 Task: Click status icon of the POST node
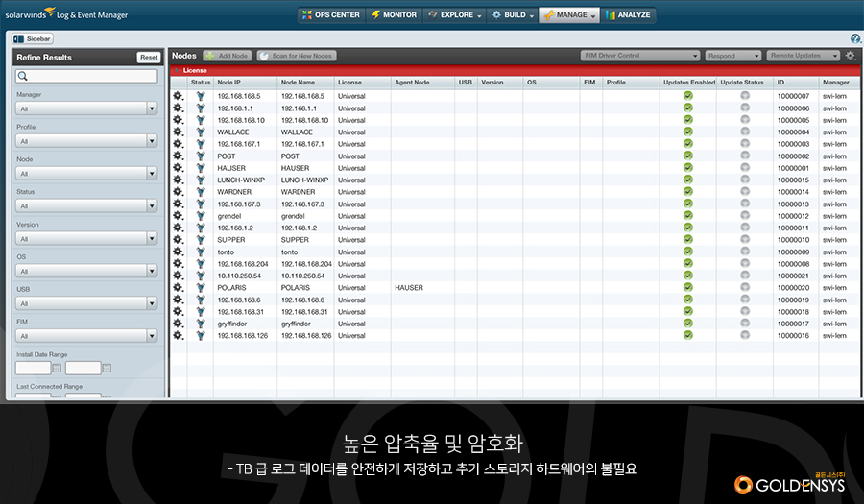(201, 156)
